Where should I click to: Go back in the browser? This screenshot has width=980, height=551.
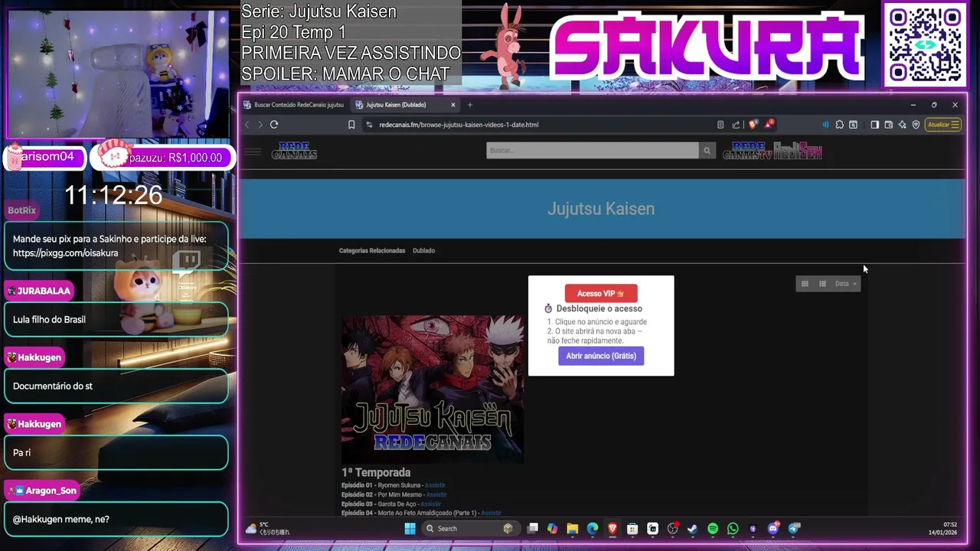click(247, 125)
